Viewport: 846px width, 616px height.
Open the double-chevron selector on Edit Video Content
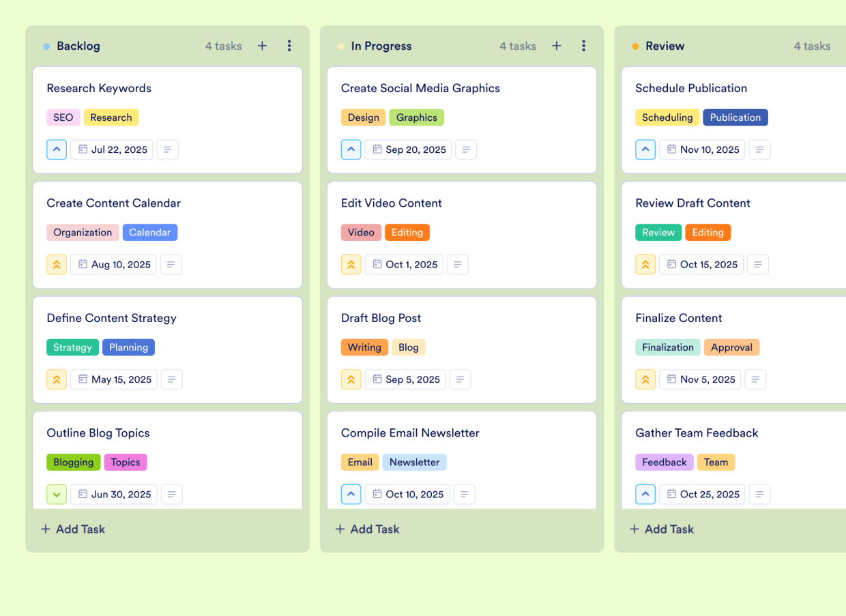(x=351, y=264)
